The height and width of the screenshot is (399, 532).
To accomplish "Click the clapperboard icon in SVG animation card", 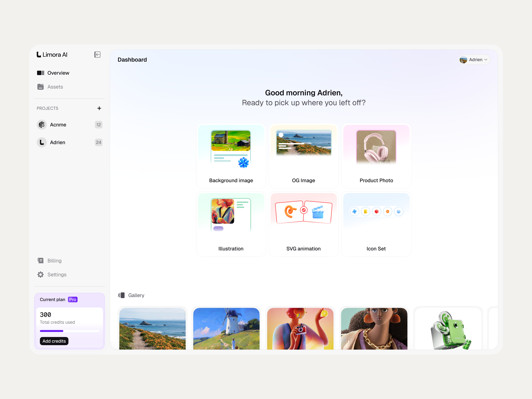I will click(318, 212).
